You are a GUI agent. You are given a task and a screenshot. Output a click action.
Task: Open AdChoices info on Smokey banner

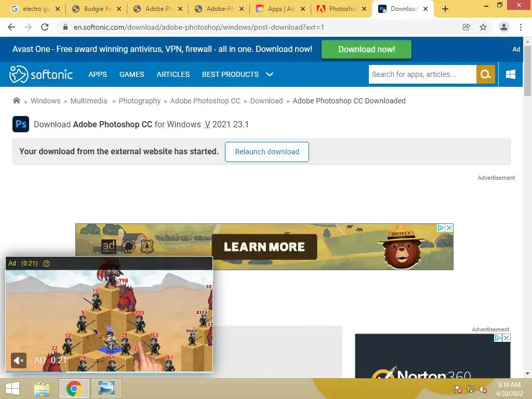[441, 228]
